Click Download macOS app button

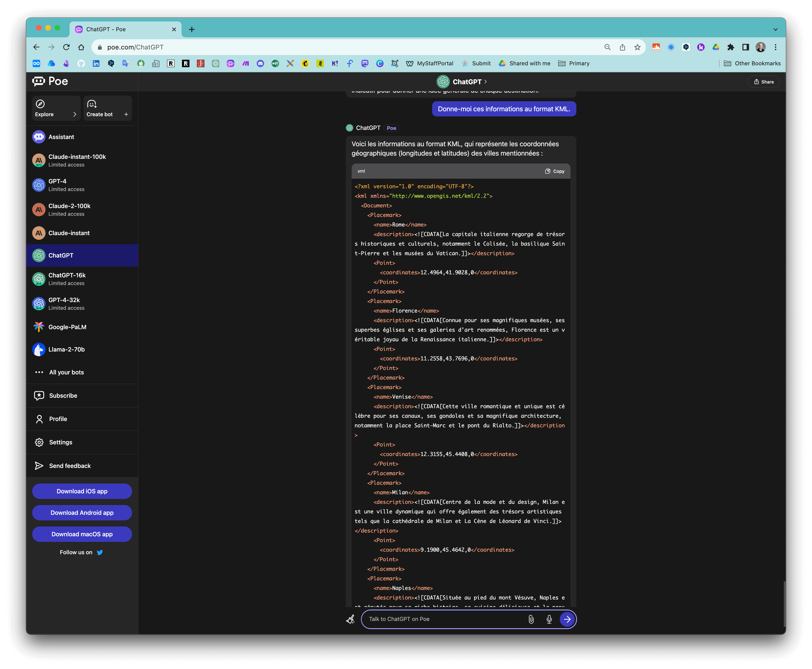[82, 534]
